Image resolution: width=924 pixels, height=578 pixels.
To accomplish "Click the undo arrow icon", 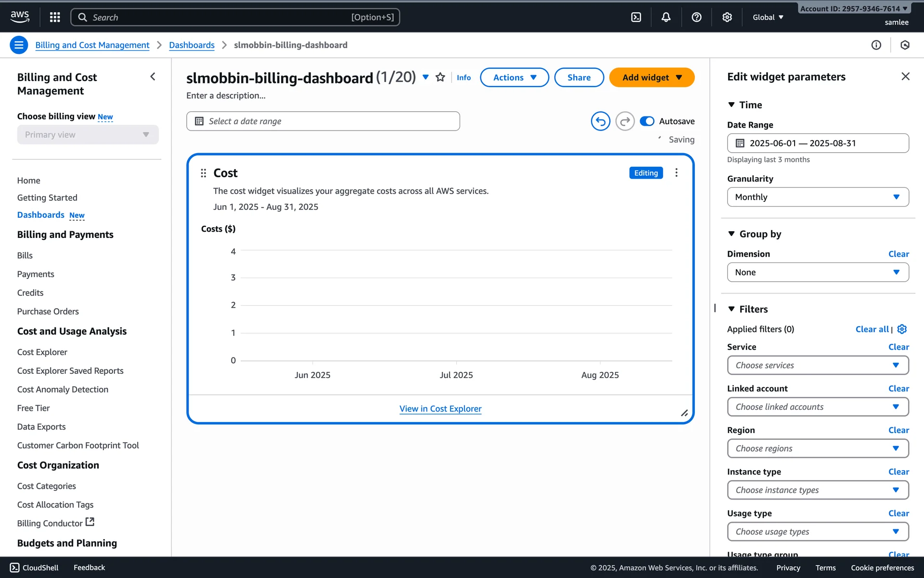I will point(600,121).
